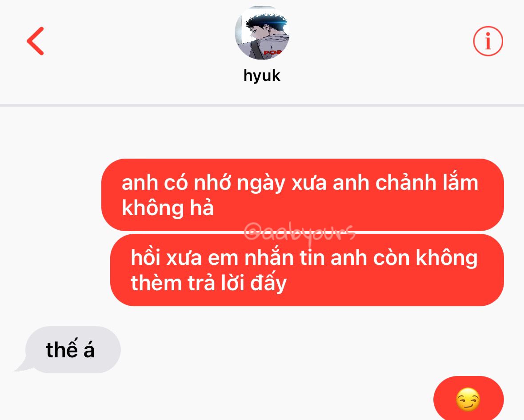Tap the red bubble containing the emoji
524x420 pixels.
pos(468,398)
